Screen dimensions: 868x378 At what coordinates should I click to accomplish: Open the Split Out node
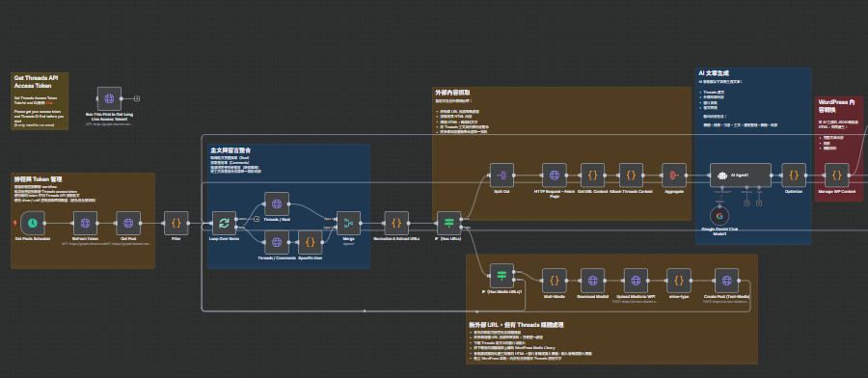tap(502, 175)
